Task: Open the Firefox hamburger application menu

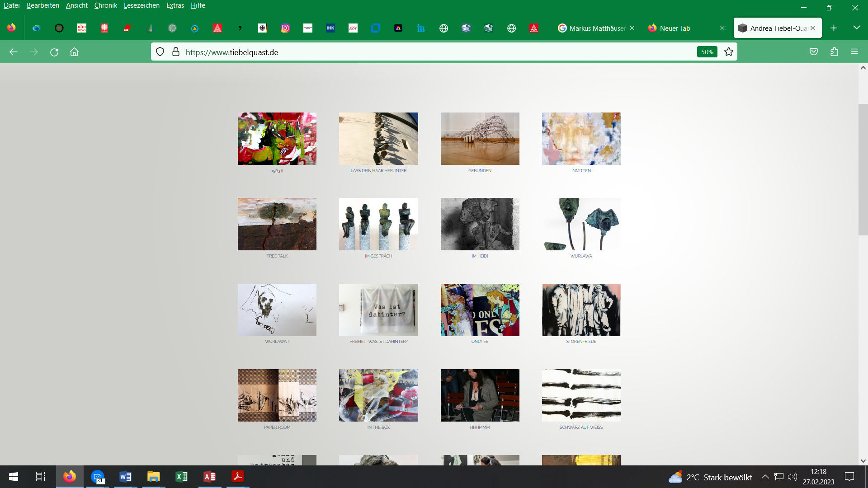Action: (854, 52)
